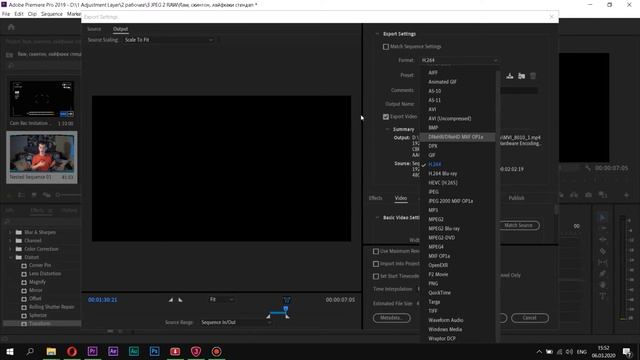Open Adobe Audition from the taskbar
This screenshot has height=360, width=640.
(134, 351)
